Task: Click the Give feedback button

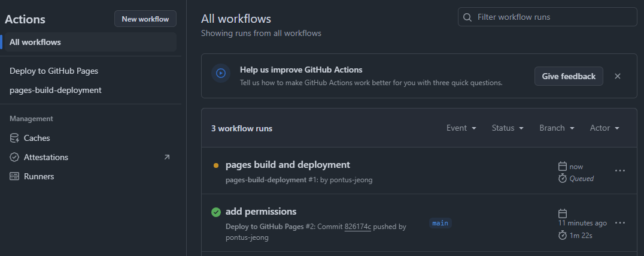Action: click(569, 76)
